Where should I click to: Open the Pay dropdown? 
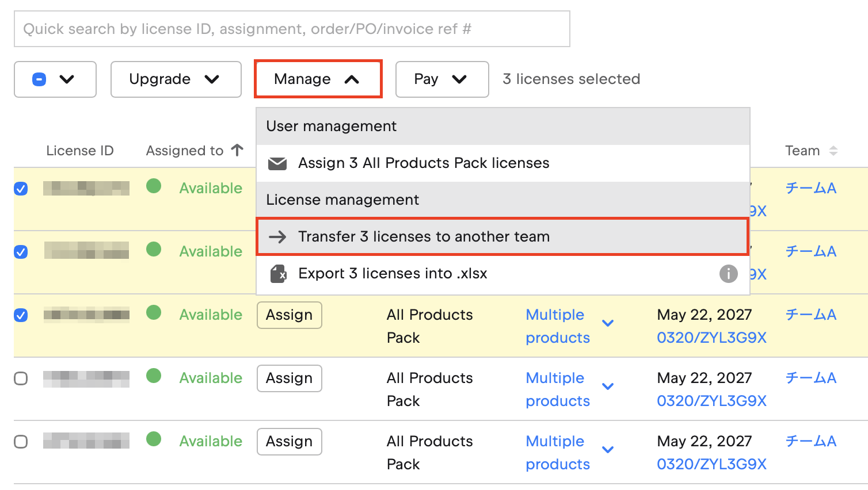[442, 79]
